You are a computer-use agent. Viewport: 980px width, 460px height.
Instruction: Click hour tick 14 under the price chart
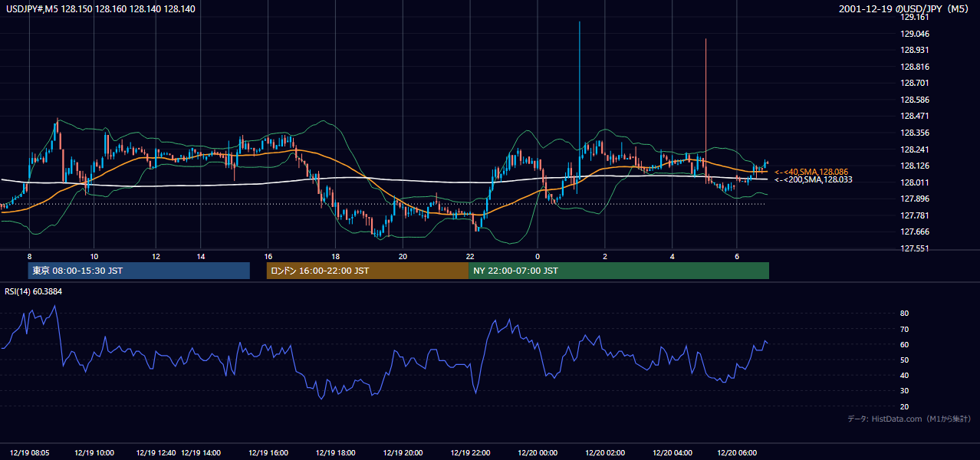coord(201,256)
